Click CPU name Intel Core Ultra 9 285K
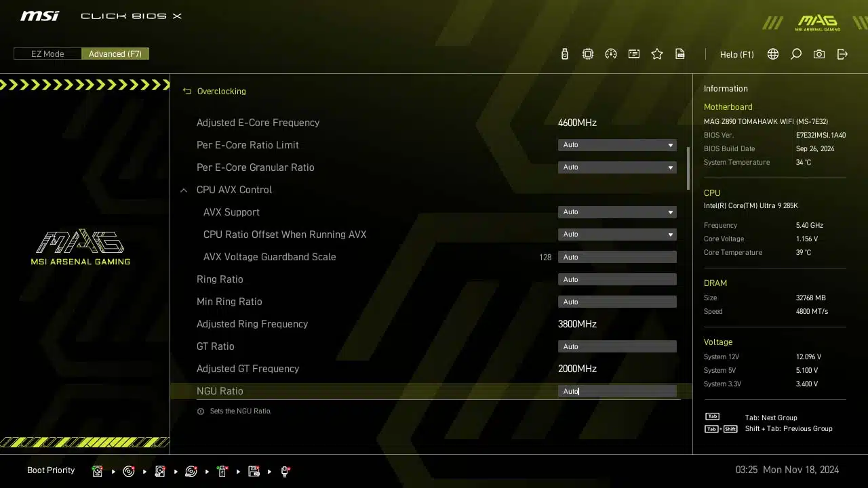The image size is (868, 488). tap(751, 206)
